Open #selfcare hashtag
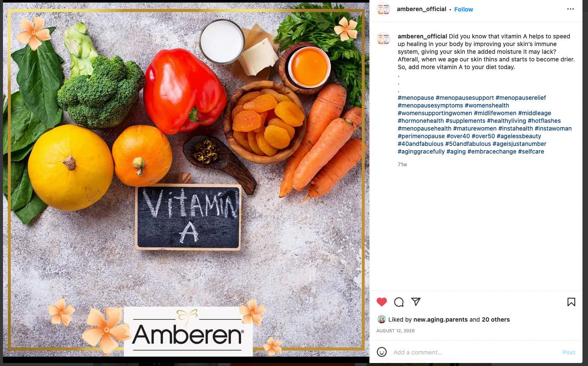The image size is (588, 366). 531,151
